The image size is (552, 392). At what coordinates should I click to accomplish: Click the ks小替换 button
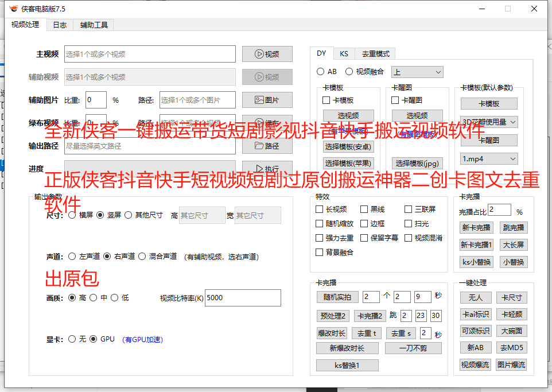pyautogui.click(x=476, y=262)
